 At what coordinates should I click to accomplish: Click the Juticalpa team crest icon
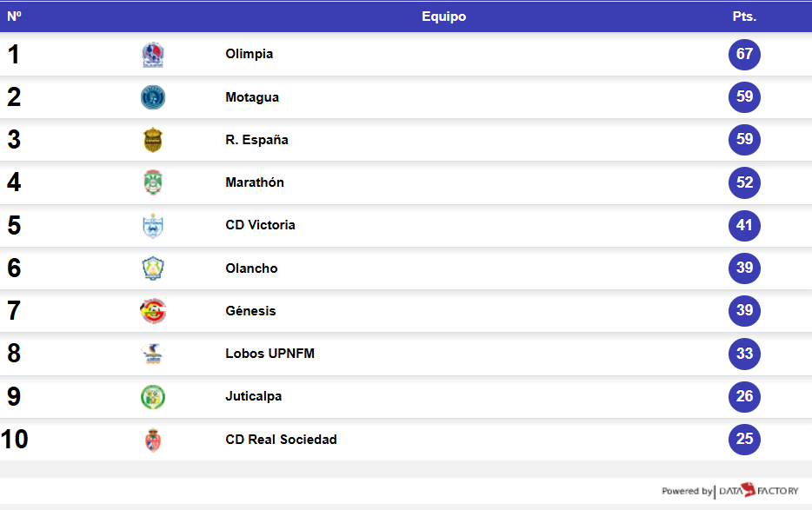click(x=153, y=397)
